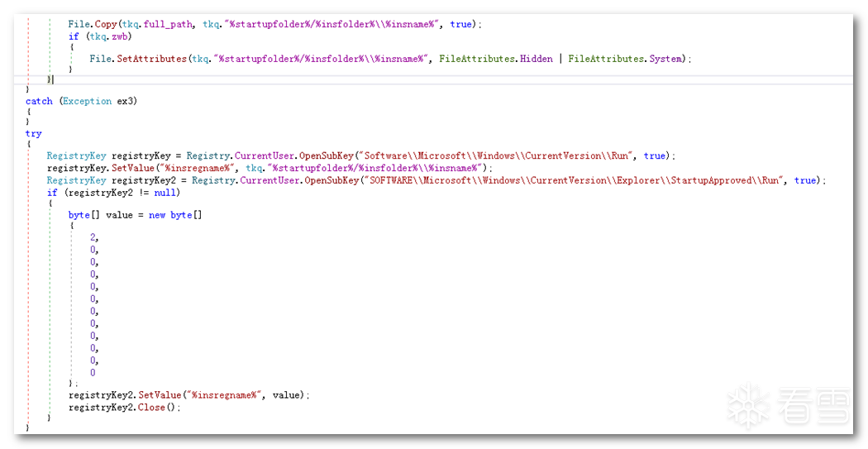Click the last 0 without trailing comma
This screenshot has height=449, width=868.
[93, 373]
